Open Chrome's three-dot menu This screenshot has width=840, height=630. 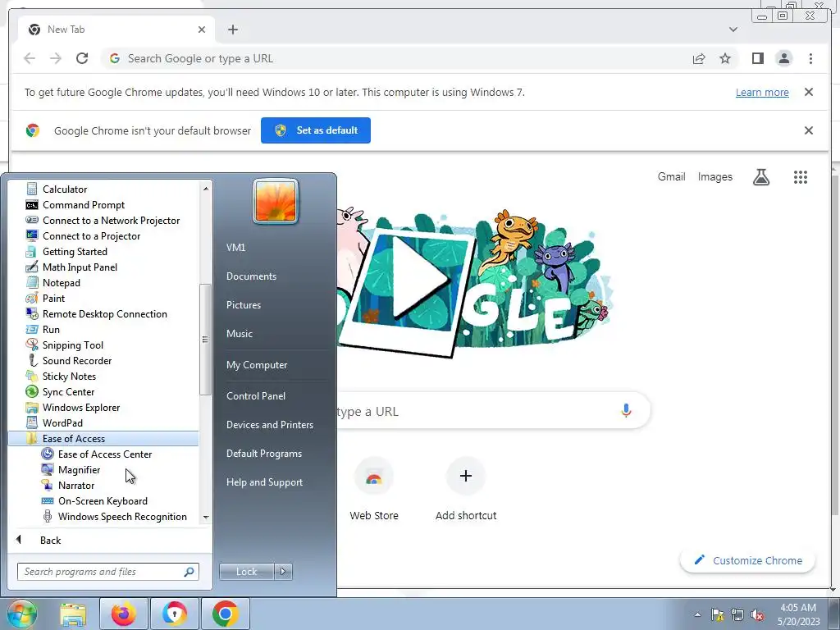click(x=810, y=58)
